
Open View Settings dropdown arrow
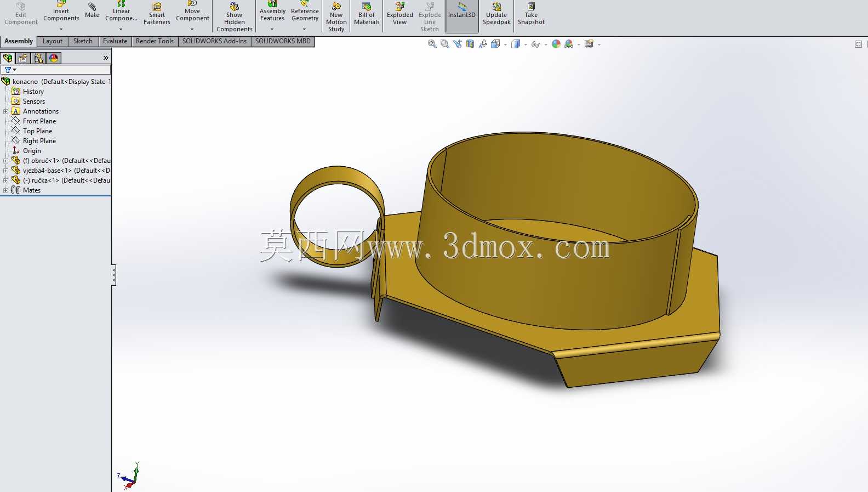[599, 44]
